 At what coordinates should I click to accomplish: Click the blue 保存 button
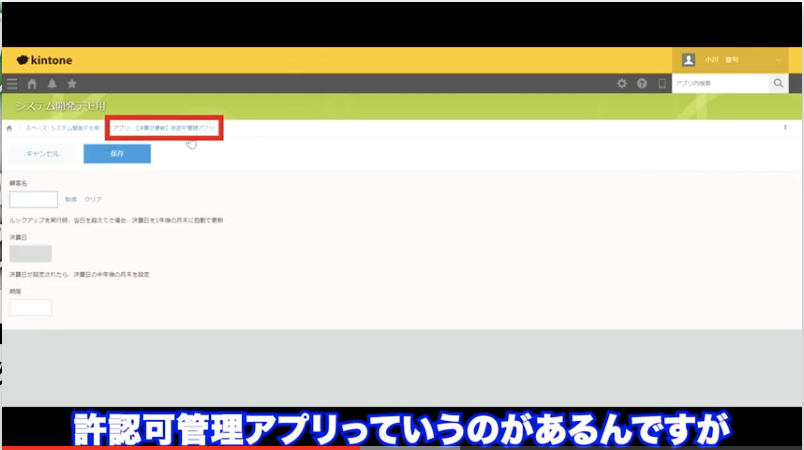pos(117,154)
